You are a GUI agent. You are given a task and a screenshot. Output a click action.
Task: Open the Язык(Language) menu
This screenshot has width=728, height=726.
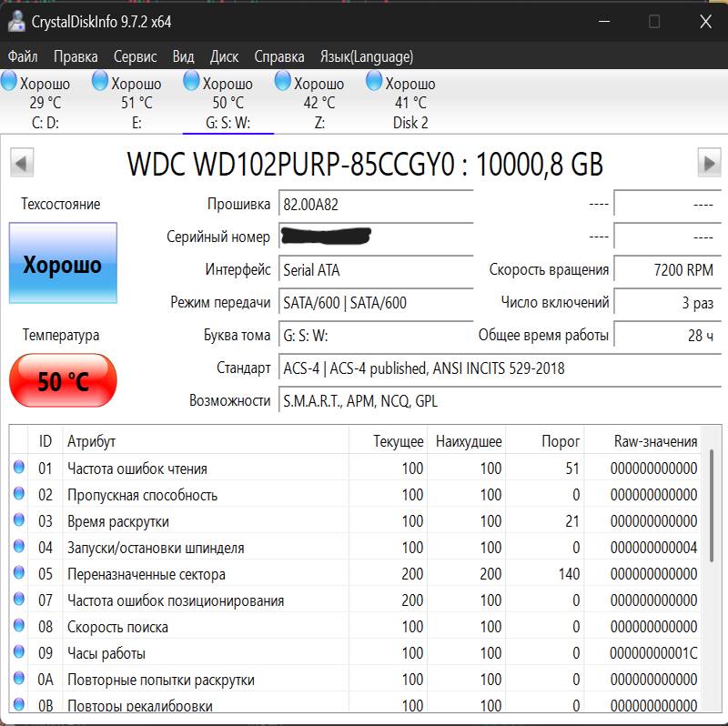366,56
